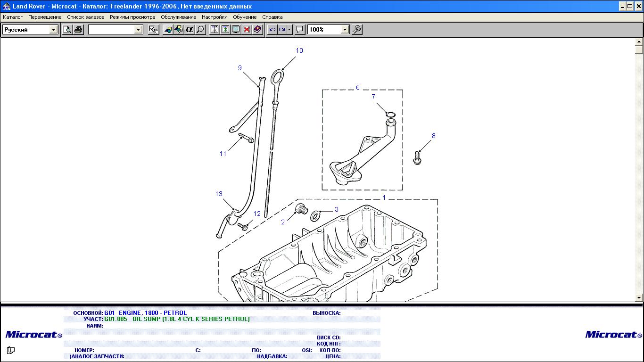644x362 pixels.
Task: Select callout 11 bolt label
Action: (x=223, y=154)
